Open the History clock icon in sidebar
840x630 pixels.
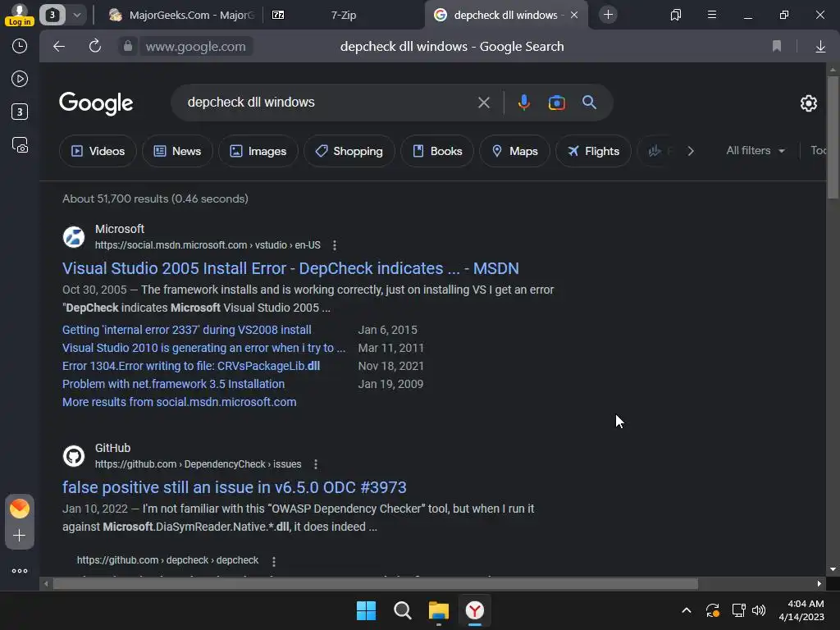pyautogui.click(x=20, y=46)
